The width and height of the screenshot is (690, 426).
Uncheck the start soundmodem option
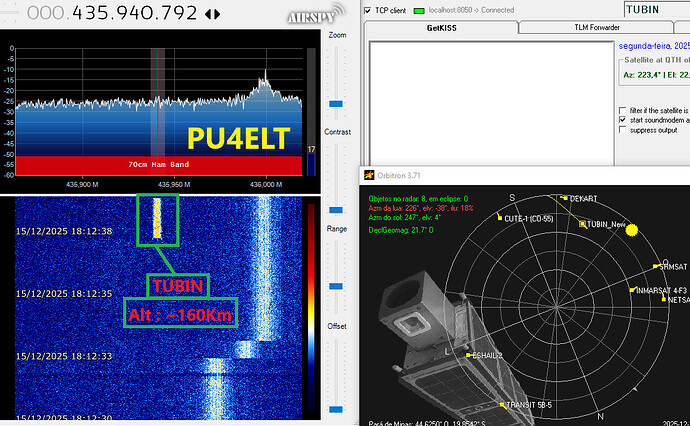click(622, 119)
